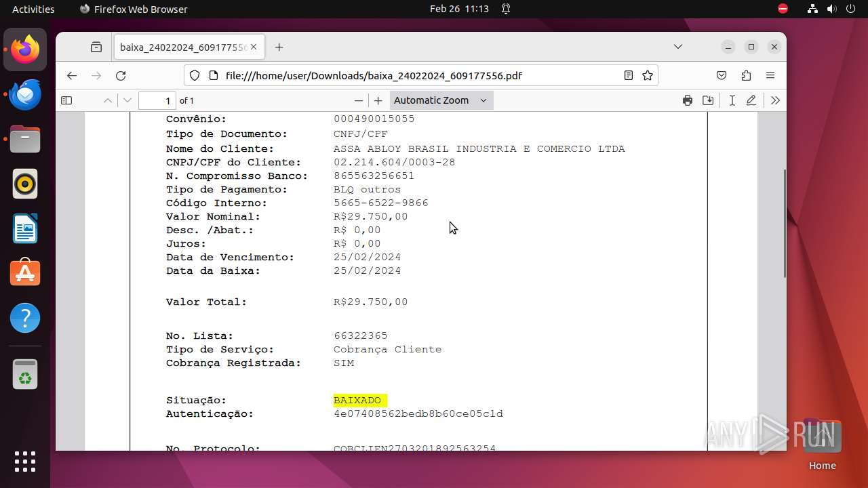868x488 pixels.
Task: Close the baixa_24022024 tab
Action: [254, 47]
